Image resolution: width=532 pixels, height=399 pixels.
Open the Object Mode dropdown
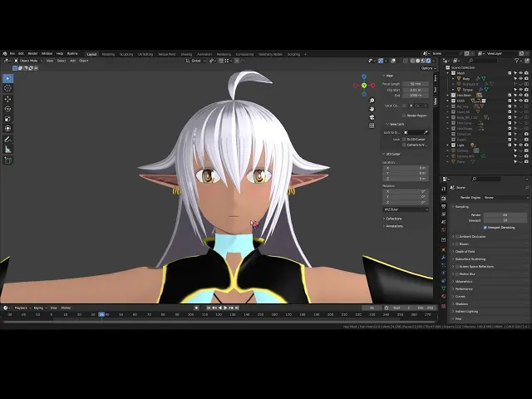pyautogui.click(x=28, y=61)
